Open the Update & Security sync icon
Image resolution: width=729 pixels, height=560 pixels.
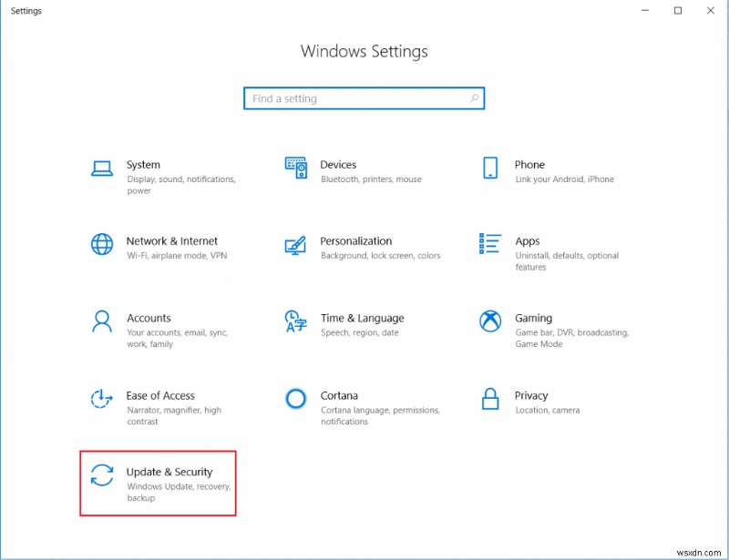click(102, 475)
